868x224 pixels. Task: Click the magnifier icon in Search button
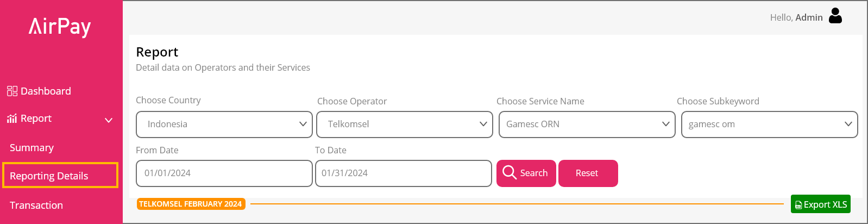pyautogui.click(x=510, y=172)
